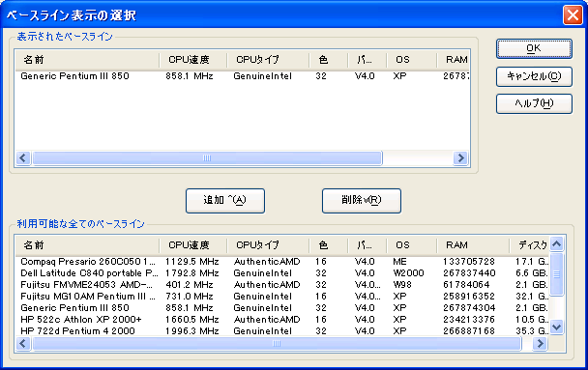The image size is (588, 370).
Task: Click horizontal scrollbar thumb in available baselines list
Action: [277, 343]
